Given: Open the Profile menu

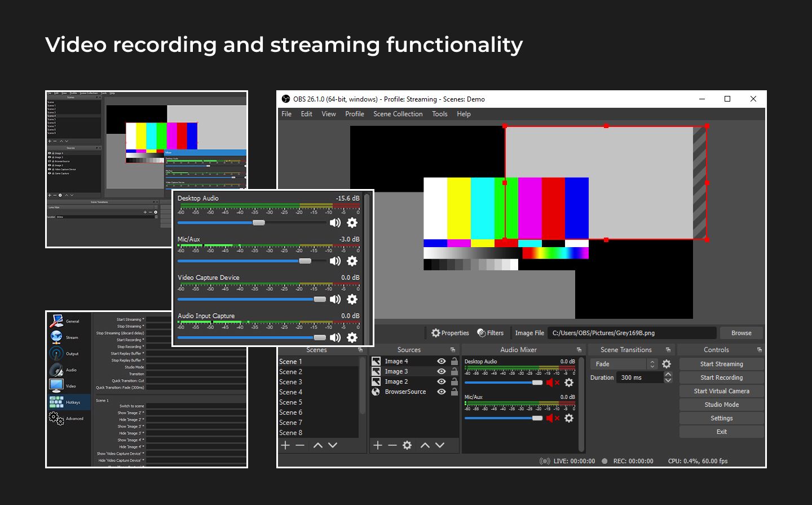Looking at the screenshot, I should tap(355, 114).
